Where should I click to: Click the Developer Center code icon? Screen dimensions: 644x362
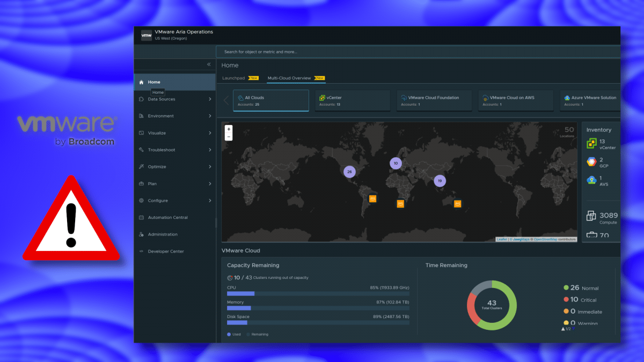point(141,252)
